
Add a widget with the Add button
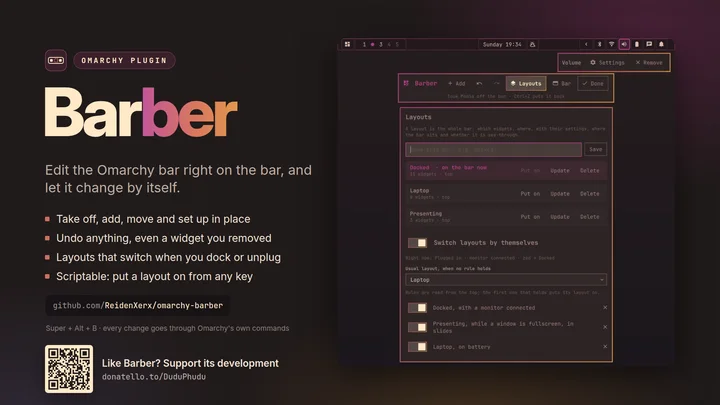click(456, 84)
